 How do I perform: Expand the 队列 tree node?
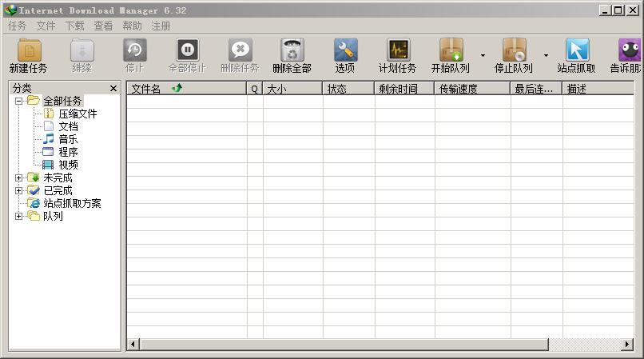(18, 216)
